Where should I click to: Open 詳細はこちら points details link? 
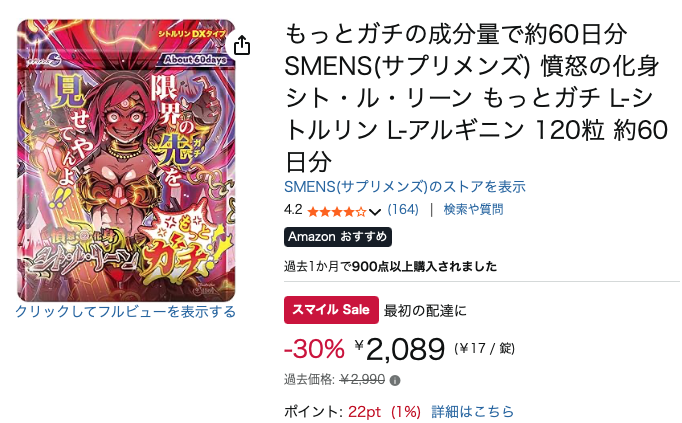click(x=473, y=411)
